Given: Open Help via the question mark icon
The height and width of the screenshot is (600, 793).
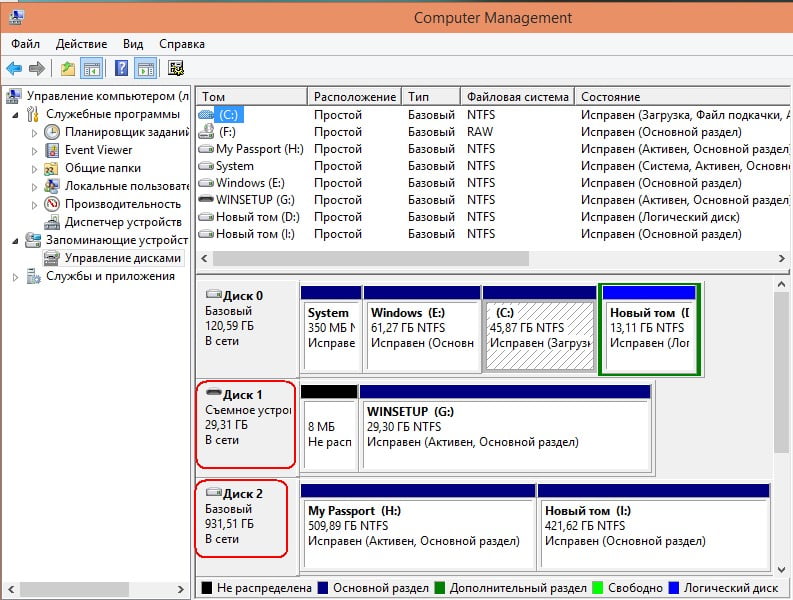Looking at the screenshot, I should pos(121,69).
